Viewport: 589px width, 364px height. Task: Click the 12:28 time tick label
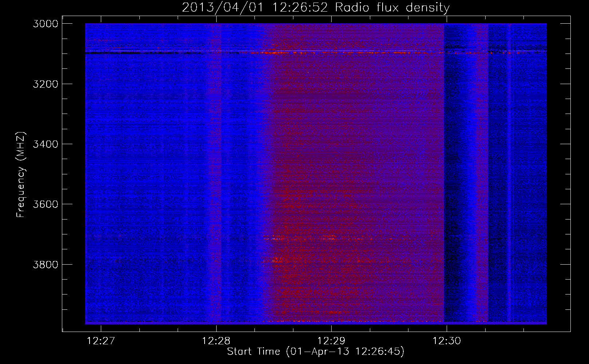point(216,341)
